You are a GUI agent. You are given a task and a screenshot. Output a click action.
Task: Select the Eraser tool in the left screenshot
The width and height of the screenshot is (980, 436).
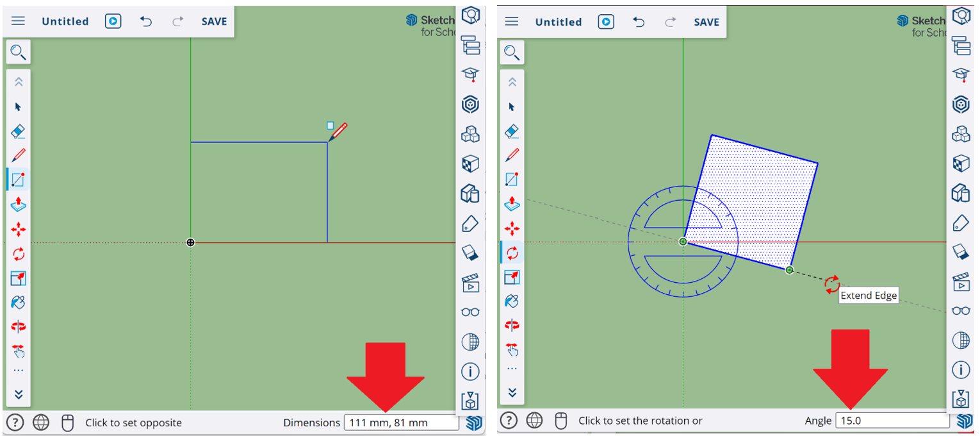pyautogui.click(x=19, y=131)
